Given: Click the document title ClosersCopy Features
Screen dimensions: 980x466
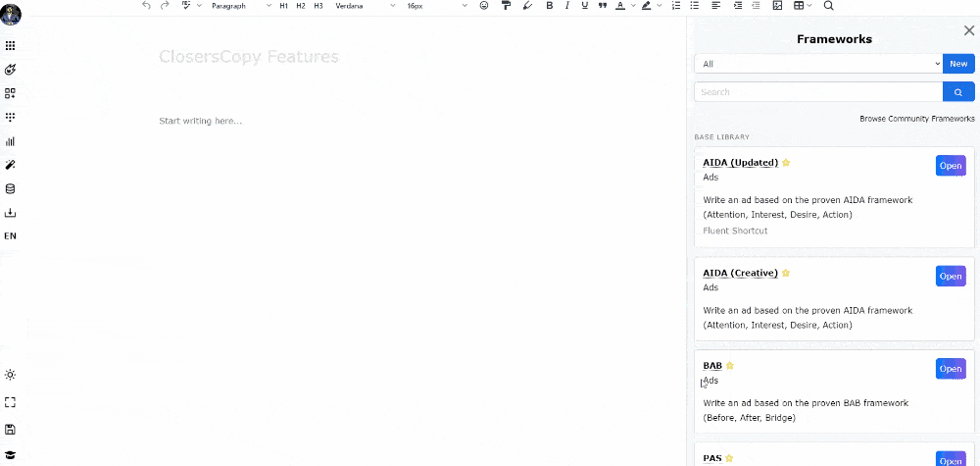Looking at the screenshot, I should click(249, 57).
